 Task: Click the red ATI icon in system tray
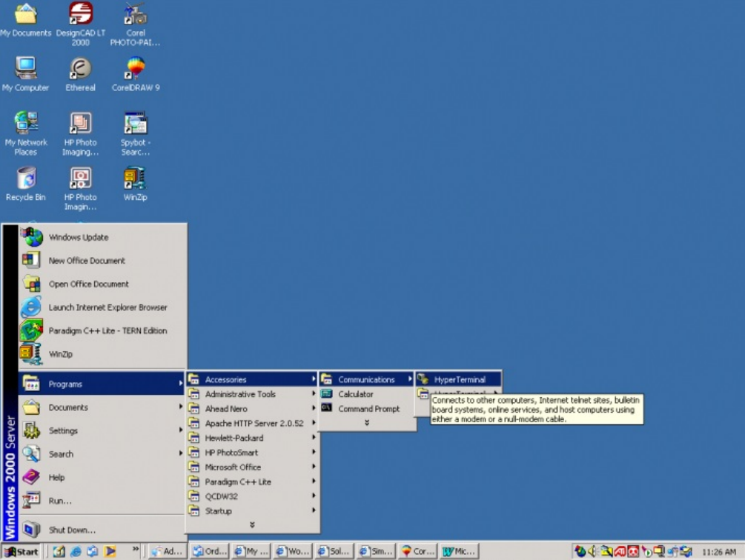(620, 551)
